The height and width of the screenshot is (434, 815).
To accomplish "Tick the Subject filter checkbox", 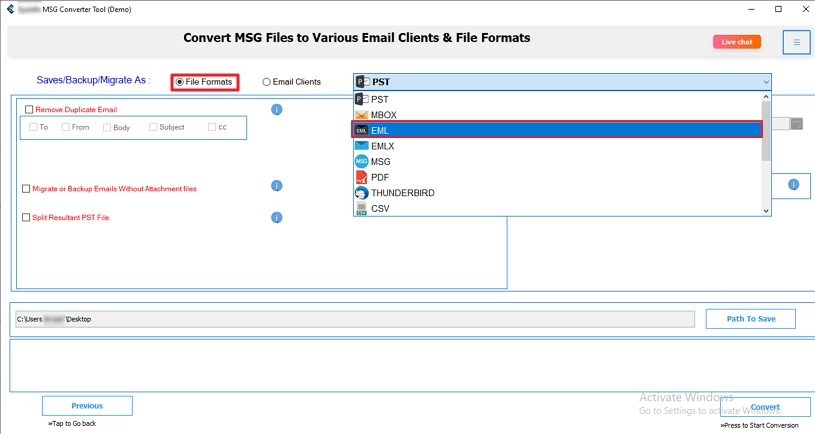I will tap(153, 127).
